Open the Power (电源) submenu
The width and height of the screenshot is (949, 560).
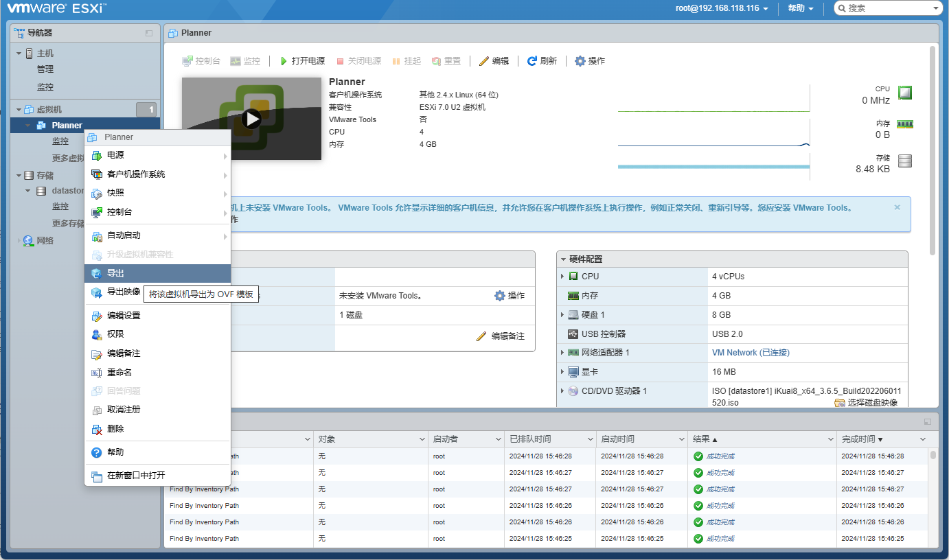[x=115, y=156]
